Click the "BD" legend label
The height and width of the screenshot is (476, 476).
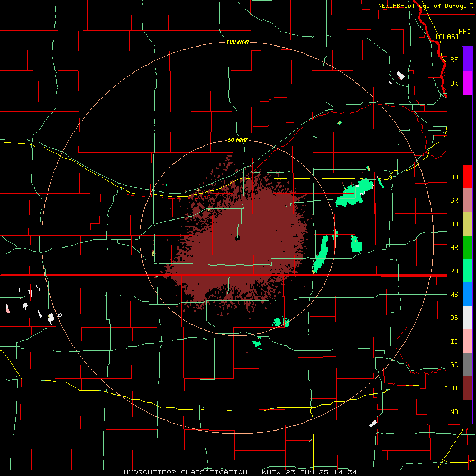pos(454,224)
